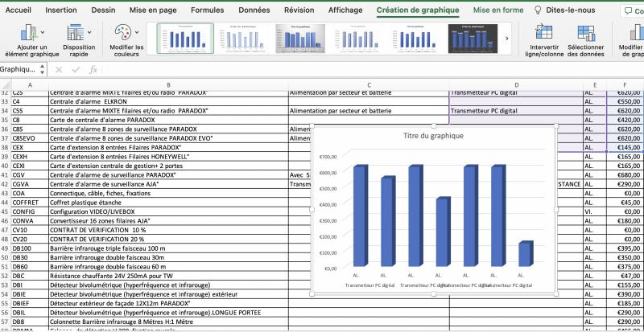Select row 50 header
The height and width of the screenshot is (332, 644).
pyautogui.click(x=6, y=257)
